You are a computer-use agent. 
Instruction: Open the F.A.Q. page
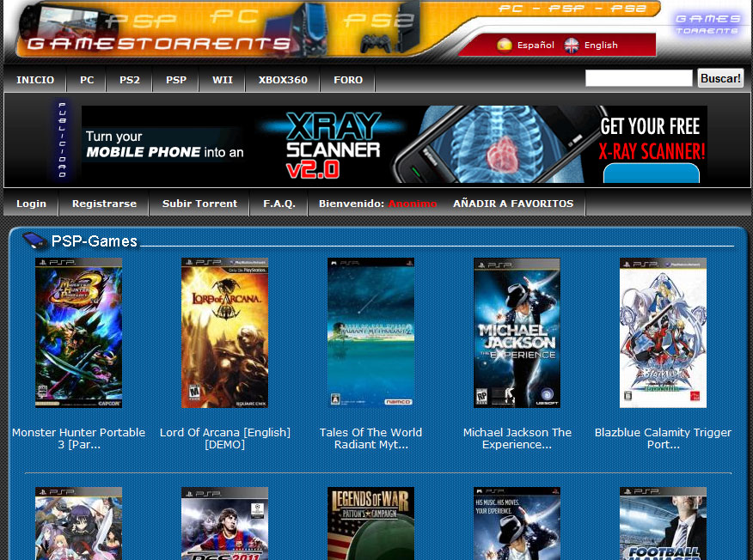[279, 204]
